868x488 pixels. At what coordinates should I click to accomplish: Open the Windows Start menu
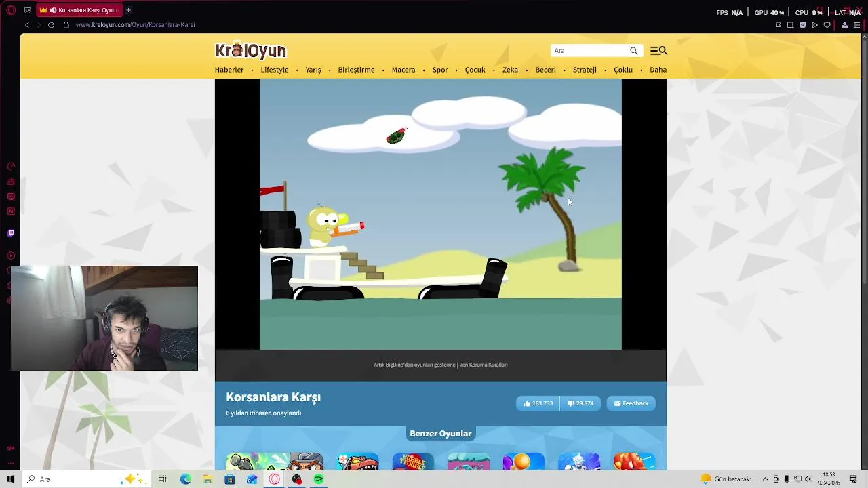11,479
